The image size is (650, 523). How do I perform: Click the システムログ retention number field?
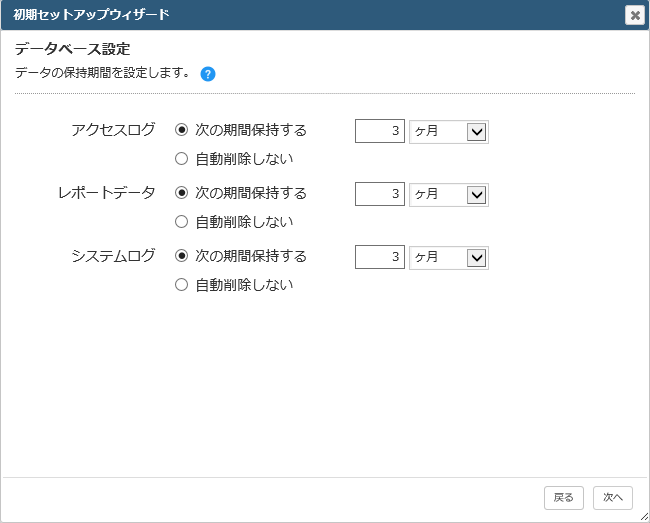tap(380, 257)
